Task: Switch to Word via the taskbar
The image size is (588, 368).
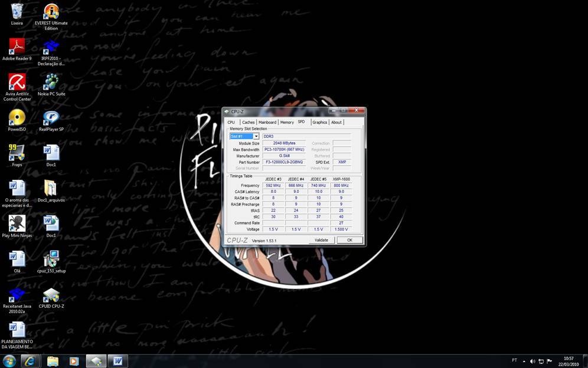Action: point(117,361)
